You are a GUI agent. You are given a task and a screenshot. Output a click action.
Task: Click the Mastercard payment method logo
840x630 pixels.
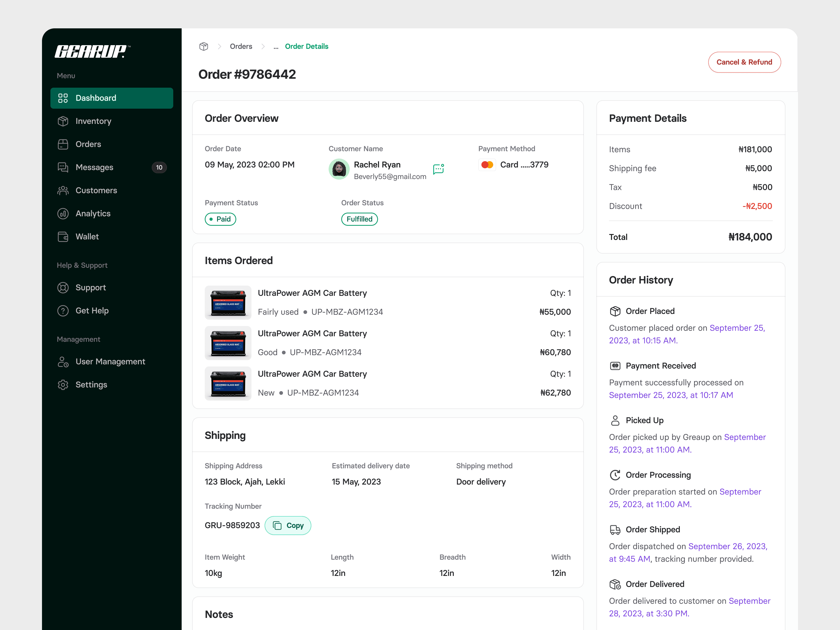click(x=487, y=165)
